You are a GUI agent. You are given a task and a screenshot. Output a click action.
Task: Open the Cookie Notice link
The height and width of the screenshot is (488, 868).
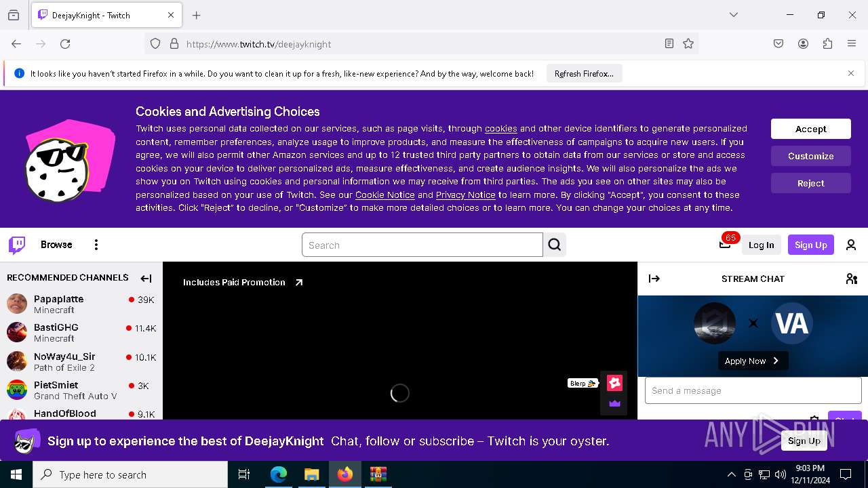point(385,195)
